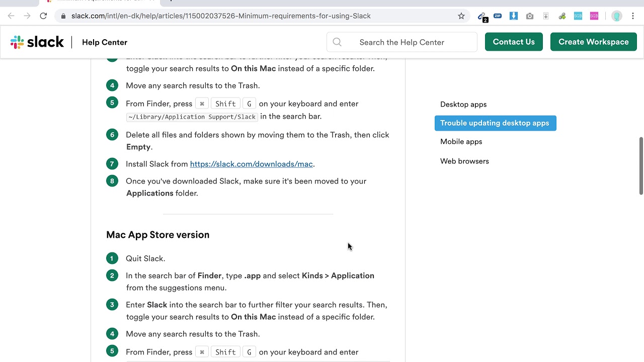Screen dimensions: 644x362
Task: Click the search magnifier icon
Action: click(337, 42)
